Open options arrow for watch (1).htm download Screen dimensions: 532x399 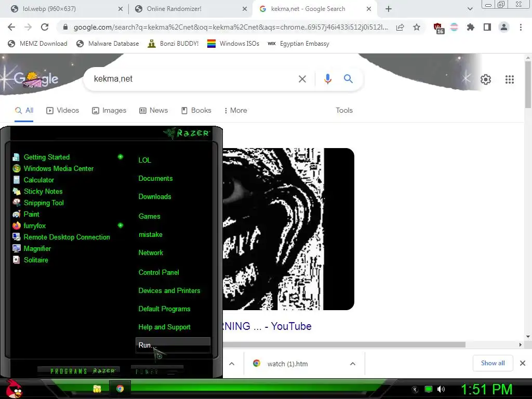click(x=353, y=364)
